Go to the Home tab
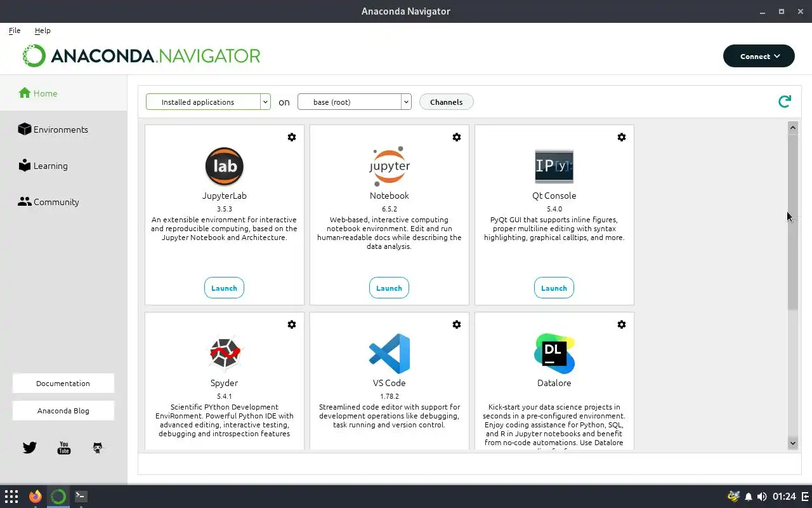This screenshot has width=812, height=508. 63,93
